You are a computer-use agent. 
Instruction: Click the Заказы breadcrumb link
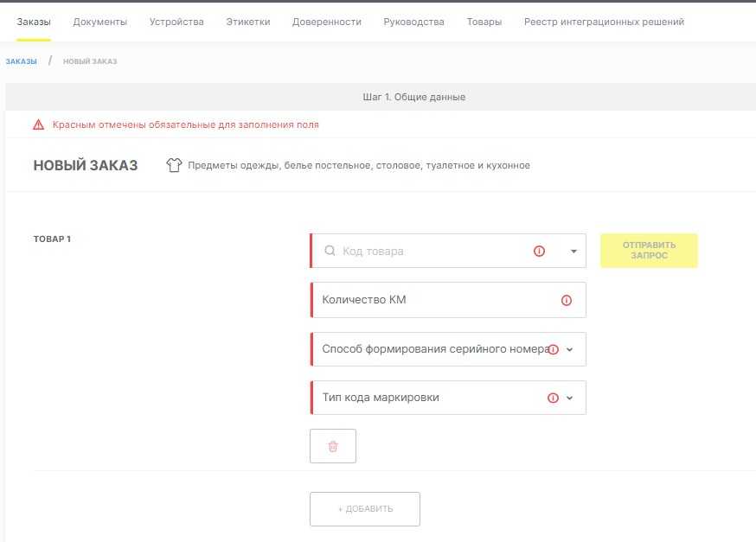(21, 61)
